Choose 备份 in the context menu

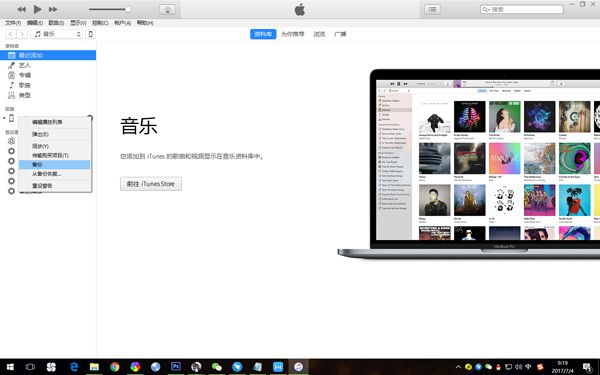54,165
